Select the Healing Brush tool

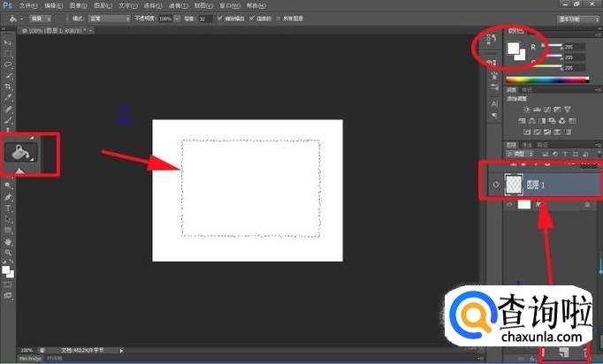coord(8,109)
